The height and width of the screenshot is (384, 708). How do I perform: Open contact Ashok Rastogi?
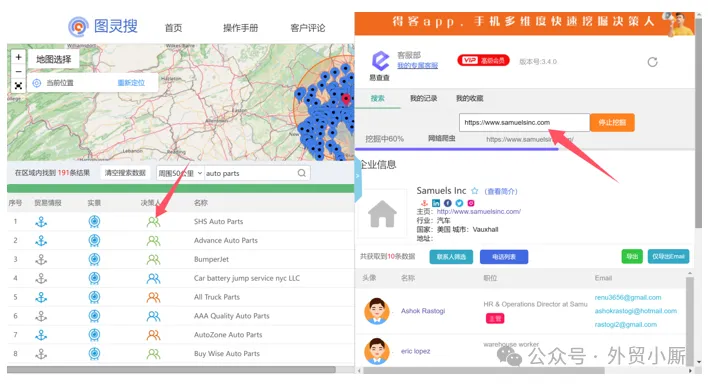coord(423,311)
